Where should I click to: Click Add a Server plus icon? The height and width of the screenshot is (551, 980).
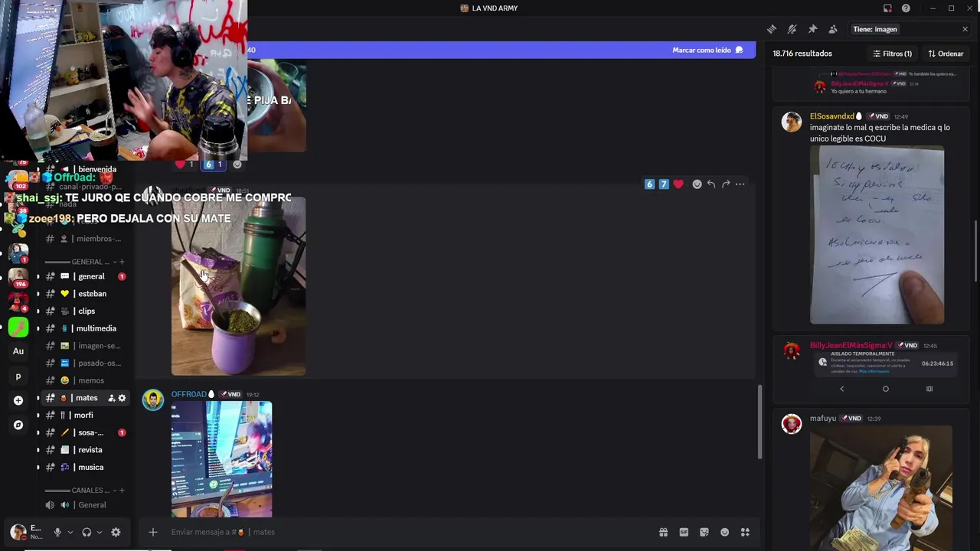[x=18, y=400]
